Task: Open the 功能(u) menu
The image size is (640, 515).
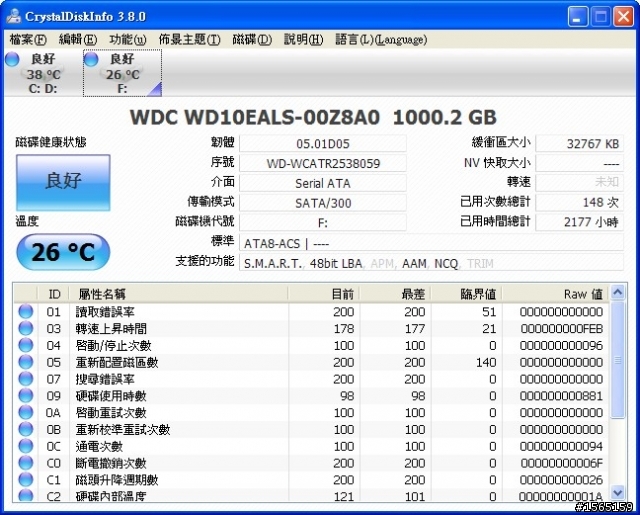Action: pos(127,40)
